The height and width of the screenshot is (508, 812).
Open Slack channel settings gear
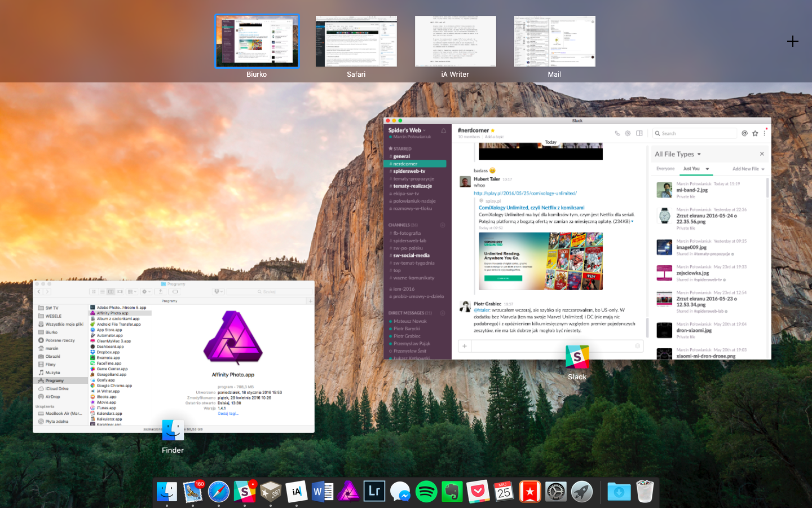point(628,133)
